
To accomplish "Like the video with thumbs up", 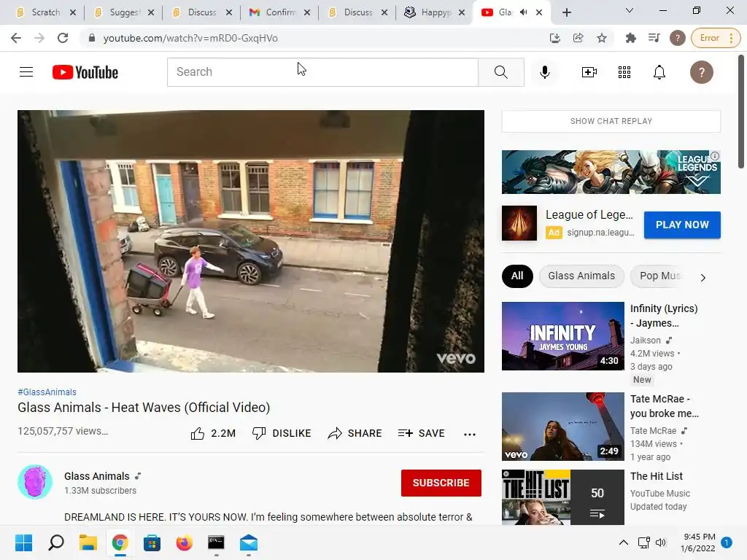I will click(x=213, y=433).
